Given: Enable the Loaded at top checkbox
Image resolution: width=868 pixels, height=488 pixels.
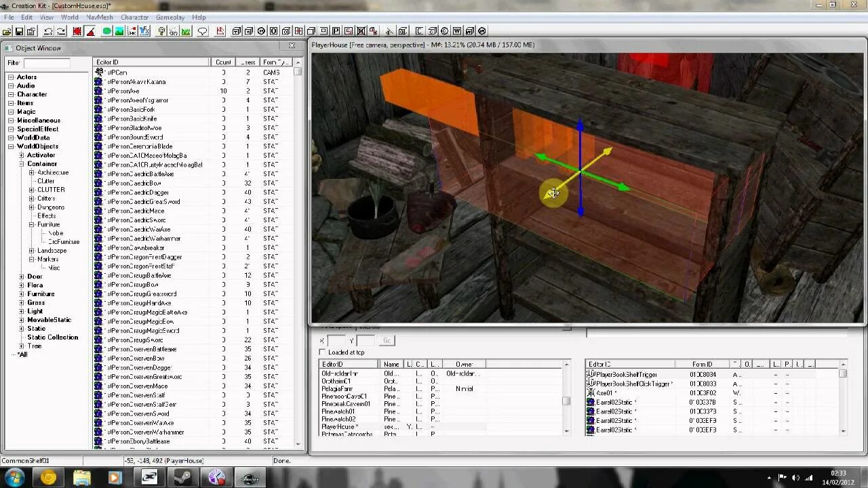Looking at the screenshot, I should 323,352.
